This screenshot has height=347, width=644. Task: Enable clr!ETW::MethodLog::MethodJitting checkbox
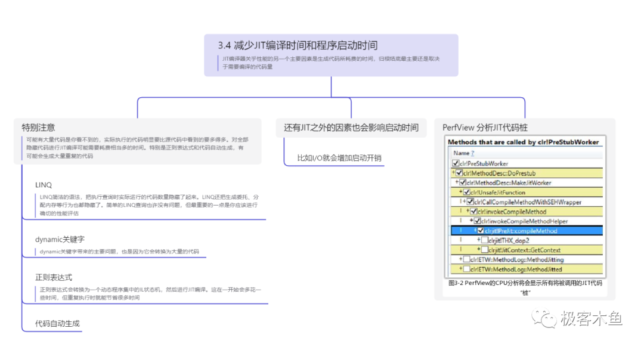[x=466, y=259]
